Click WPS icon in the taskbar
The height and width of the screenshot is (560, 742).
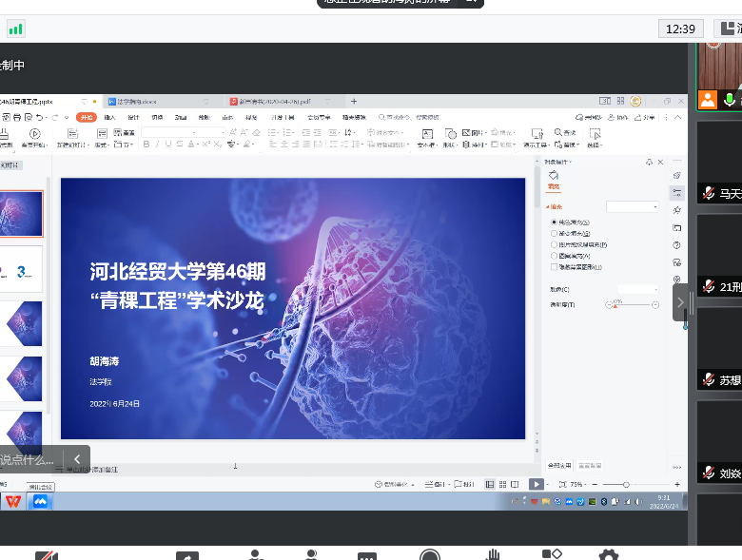tap(13, 501)
